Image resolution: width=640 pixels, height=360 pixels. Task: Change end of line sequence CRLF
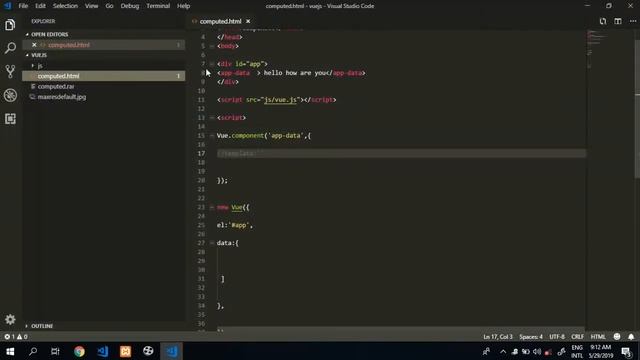577,337
